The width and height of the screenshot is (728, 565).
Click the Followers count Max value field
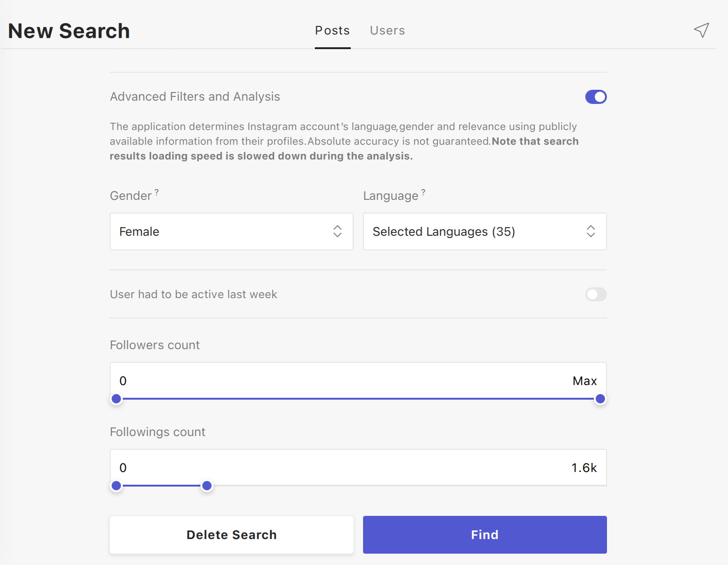pyautogui.click(x=584, y=381)
